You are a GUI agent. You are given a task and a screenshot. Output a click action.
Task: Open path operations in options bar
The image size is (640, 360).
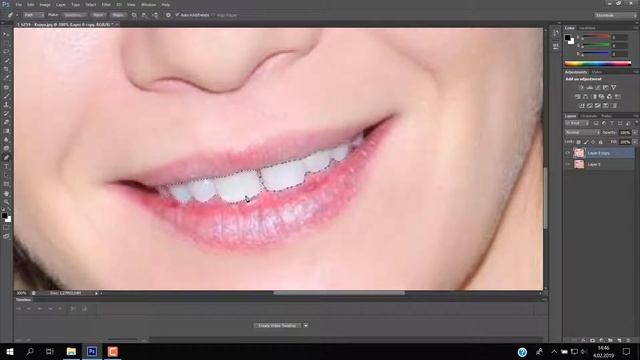pos(134,15)
